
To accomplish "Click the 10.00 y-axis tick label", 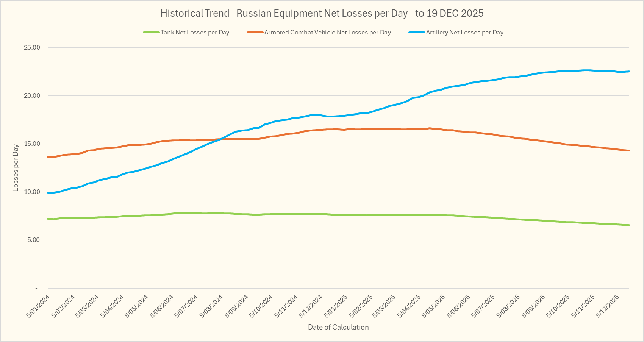I will tap(32, 192).
